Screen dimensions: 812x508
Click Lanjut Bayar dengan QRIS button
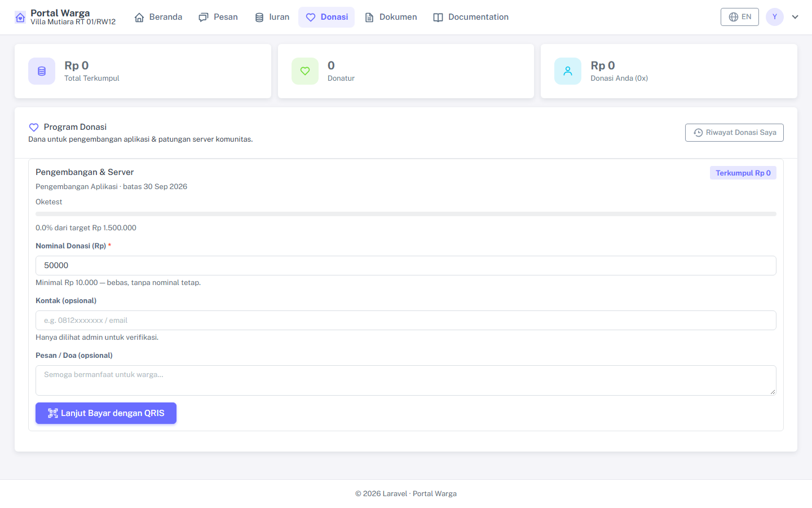point(106,413)
